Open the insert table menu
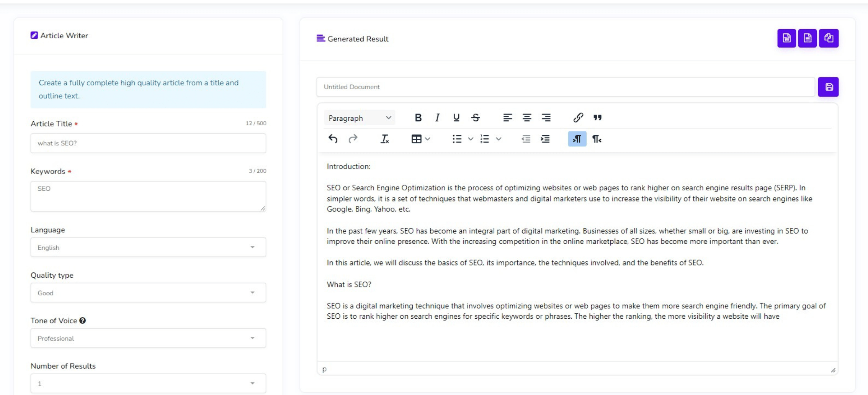The width and height of the screenshot is (868, 395). pos(420,139)
